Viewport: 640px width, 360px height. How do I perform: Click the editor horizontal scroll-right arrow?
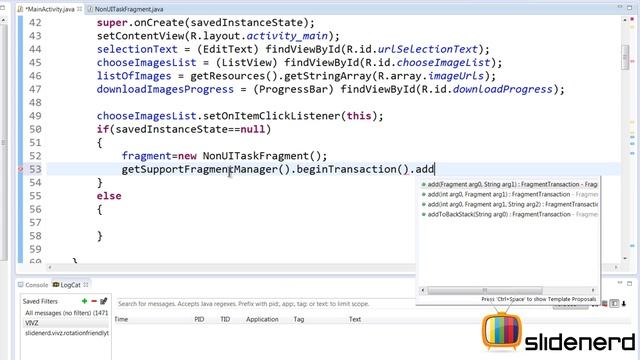click(616, 267)
